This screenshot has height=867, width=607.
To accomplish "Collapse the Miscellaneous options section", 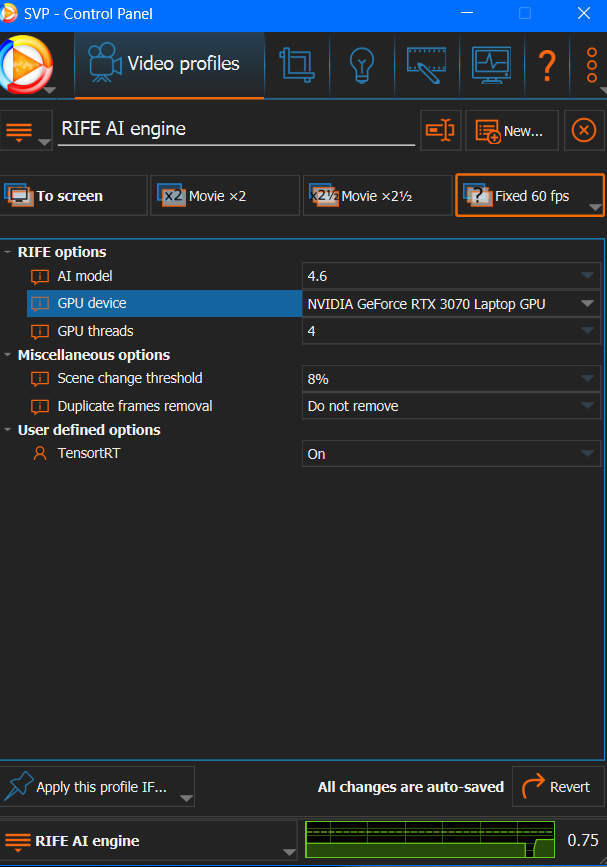I will [8, 355].
